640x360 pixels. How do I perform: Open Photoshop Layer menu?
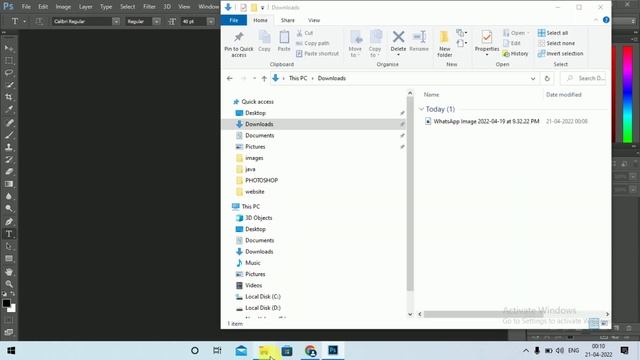[85, 7]
